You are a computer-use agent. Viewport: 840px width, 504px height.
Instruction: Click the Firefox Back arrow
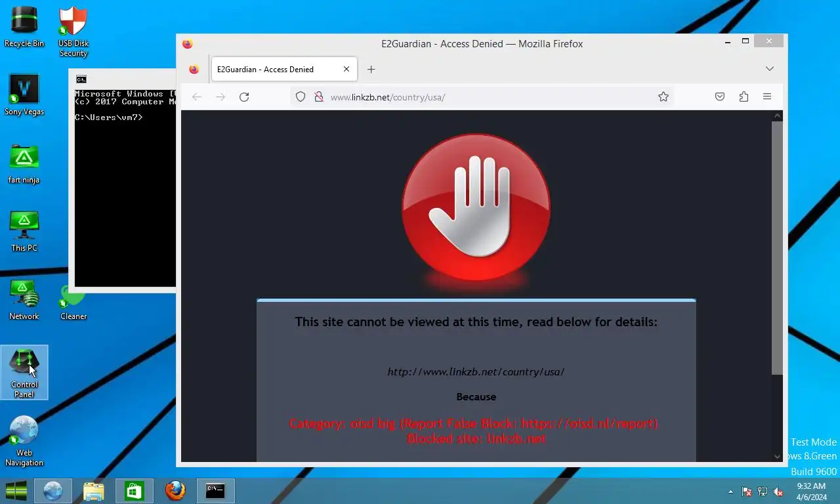click(197, 97)
